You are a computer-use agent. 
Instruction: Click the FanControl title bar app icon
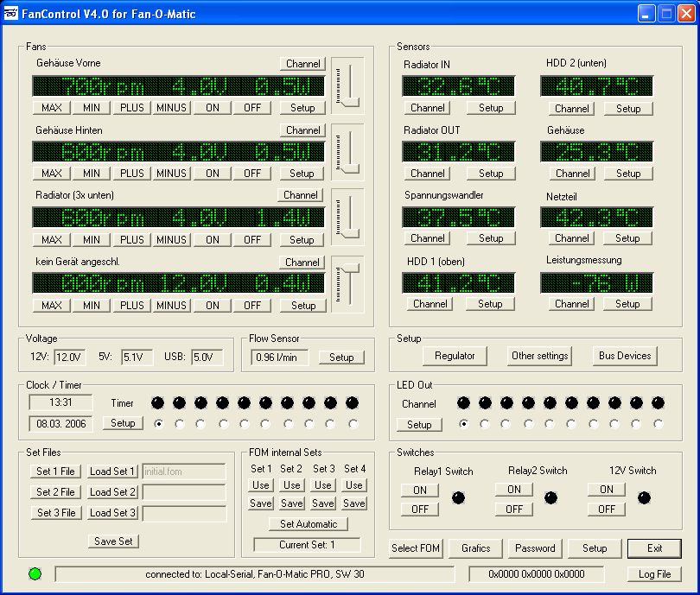10,14
